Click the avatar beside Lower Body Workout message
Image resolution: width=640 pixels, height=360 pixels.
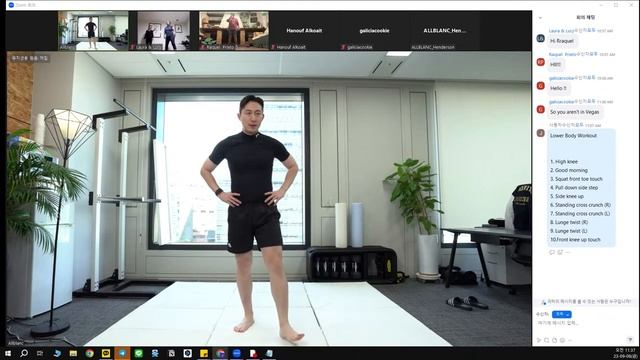point(540,133)
